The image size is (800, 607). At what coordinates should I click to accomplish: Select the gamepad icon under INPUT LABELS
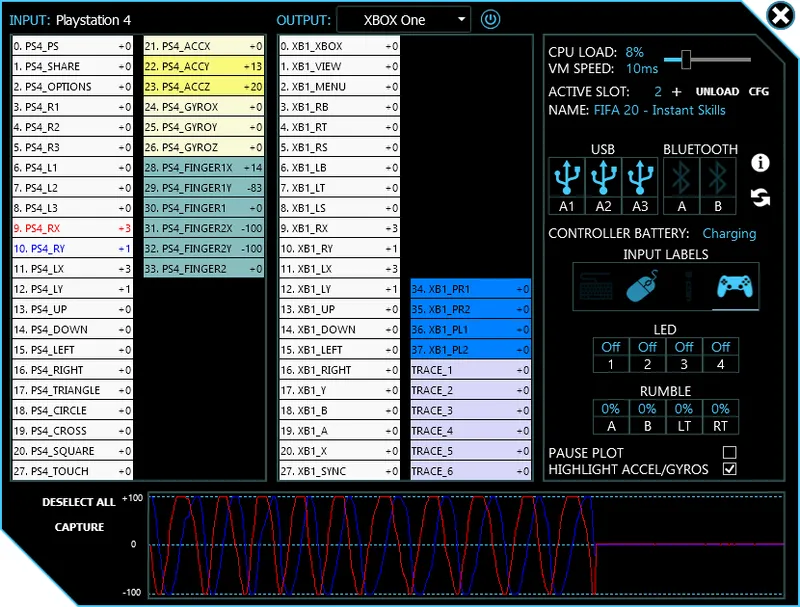(x=736, y=285)
